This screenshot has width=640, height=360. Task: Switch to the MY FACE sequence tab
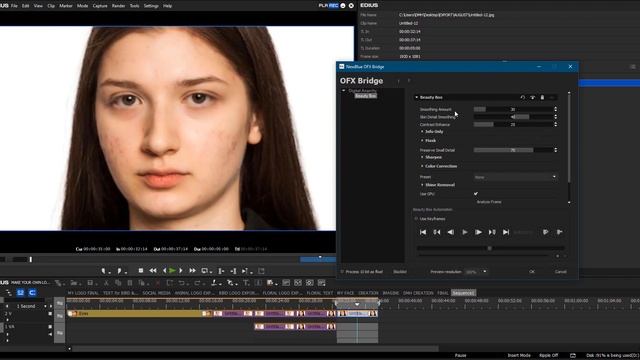(x=345, y=293)
